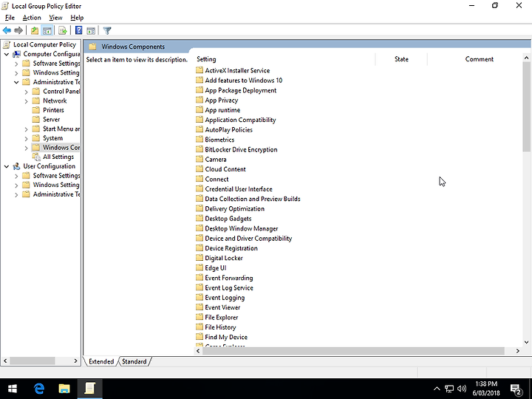Screen dimensions: 532x399
Task: Select the Server tree item
Action: [x=52, y=120]
